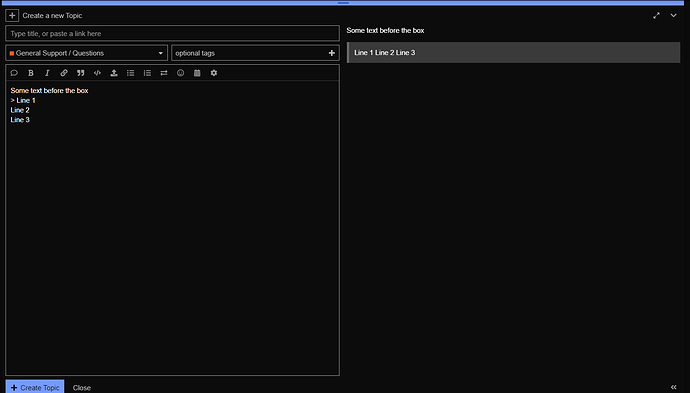Expand composer to fullscreen
The width and height of the screenshot is (690, 393).
coord(657,15)
